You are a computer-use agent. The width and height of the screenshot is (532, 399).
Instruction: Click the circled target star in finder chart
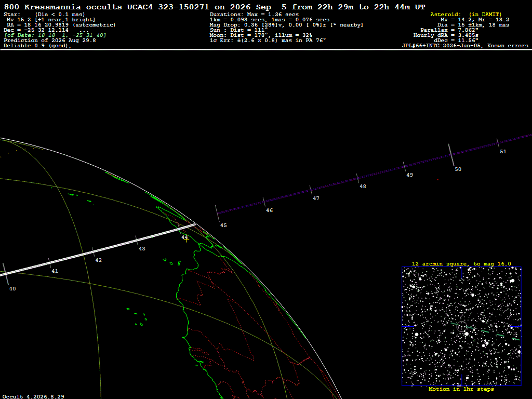(462, 326)
